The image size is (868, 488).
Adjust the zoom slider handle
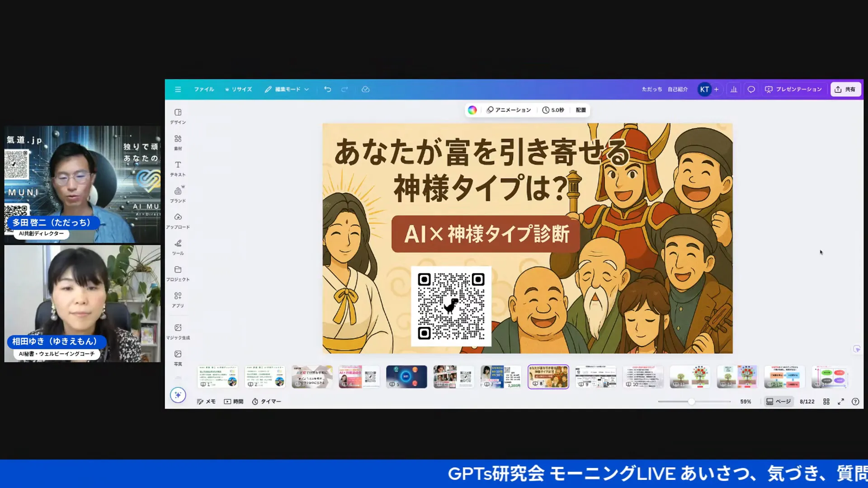[x=691, y=401]
